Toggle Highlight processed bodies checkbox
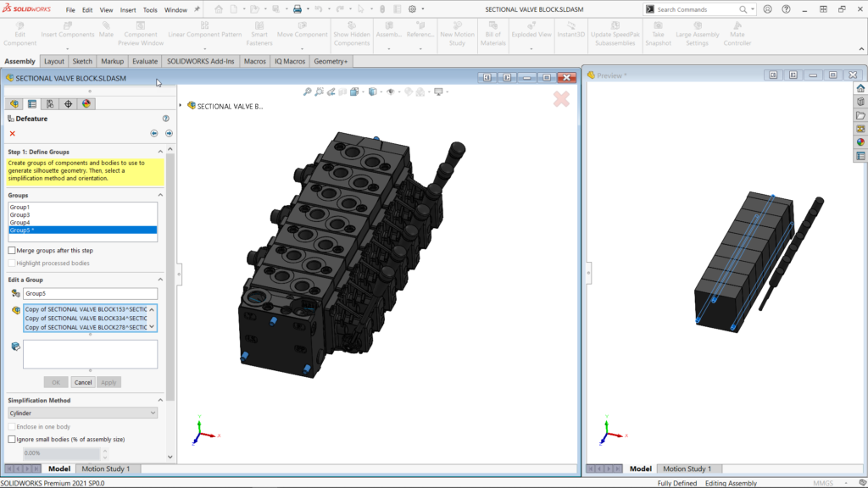The image size is (868, 488). 12,263
